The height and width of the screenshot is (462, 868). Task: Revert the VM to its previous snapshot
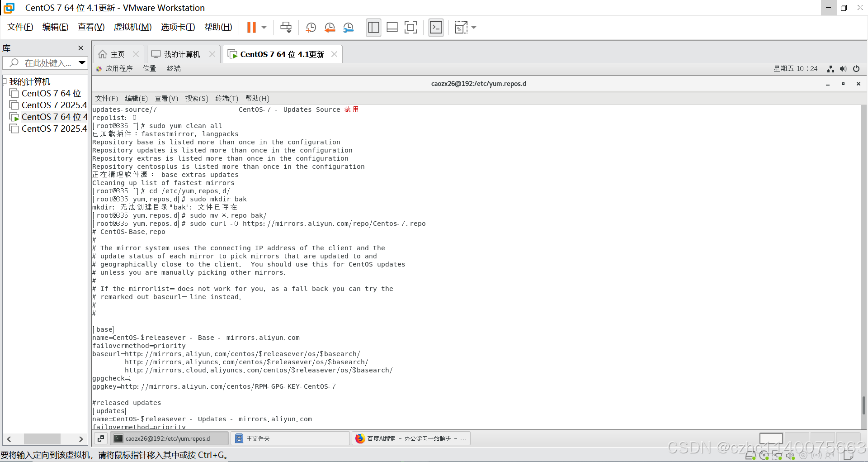pyautogui.click(x=330, y=28)
